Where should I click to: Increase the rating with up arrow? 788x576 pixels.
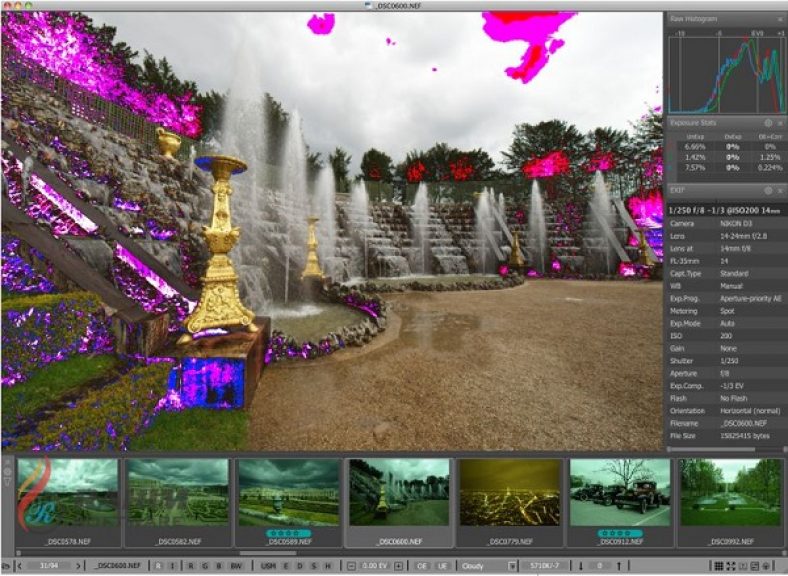point(619,566)
